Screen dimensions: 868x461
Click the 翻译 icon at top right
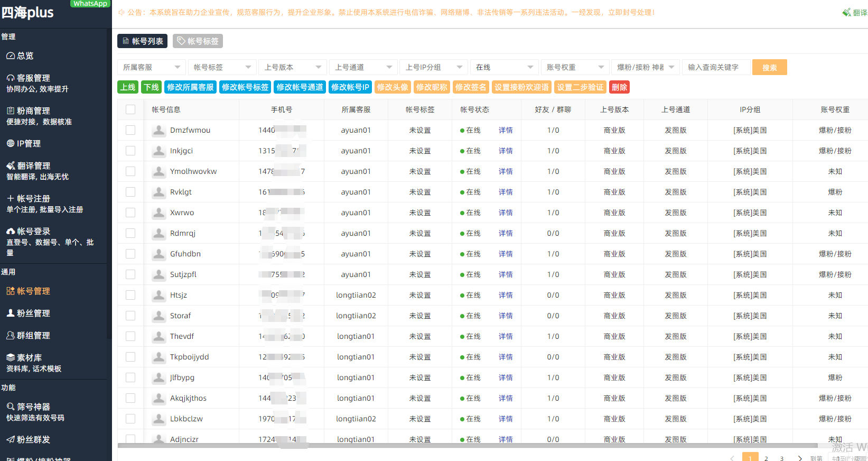[x=846, y=12]
